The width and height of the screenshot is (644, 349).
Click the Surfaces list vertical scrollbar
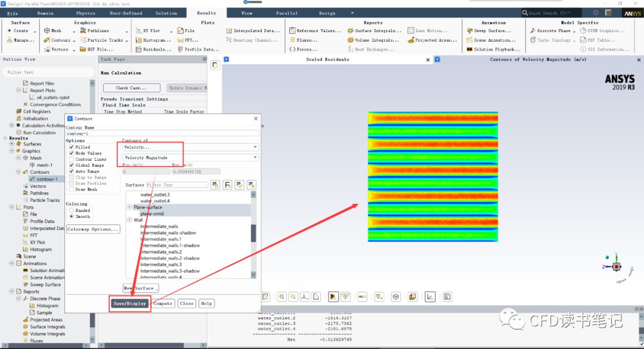pyautogui.click(x=253, y=235)
